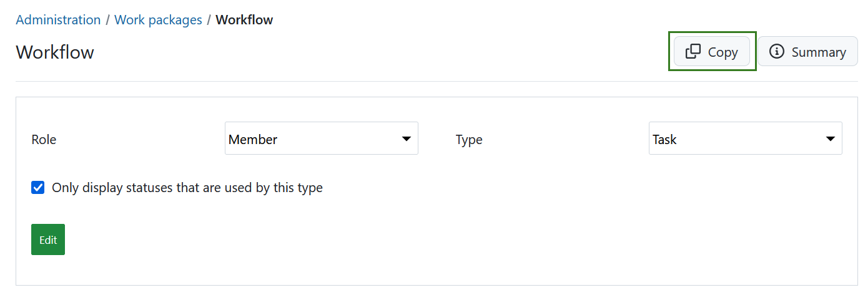Click the copy icon in the Copy button

(x=693, y=52)
